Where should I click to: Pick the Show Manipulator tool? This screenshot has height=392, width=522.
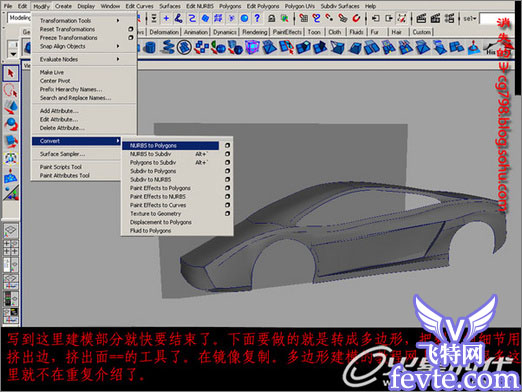[x=11, y=193]
